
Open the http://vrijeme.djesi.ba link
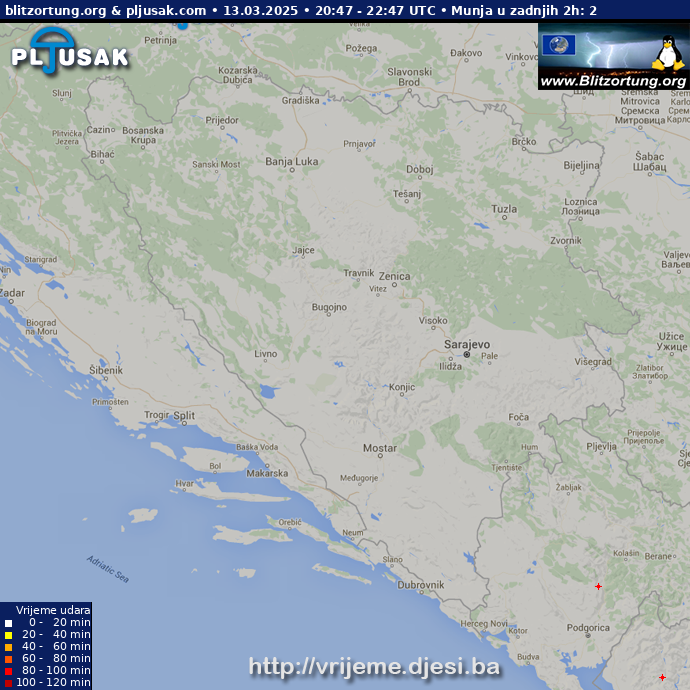tap(373, 667)
